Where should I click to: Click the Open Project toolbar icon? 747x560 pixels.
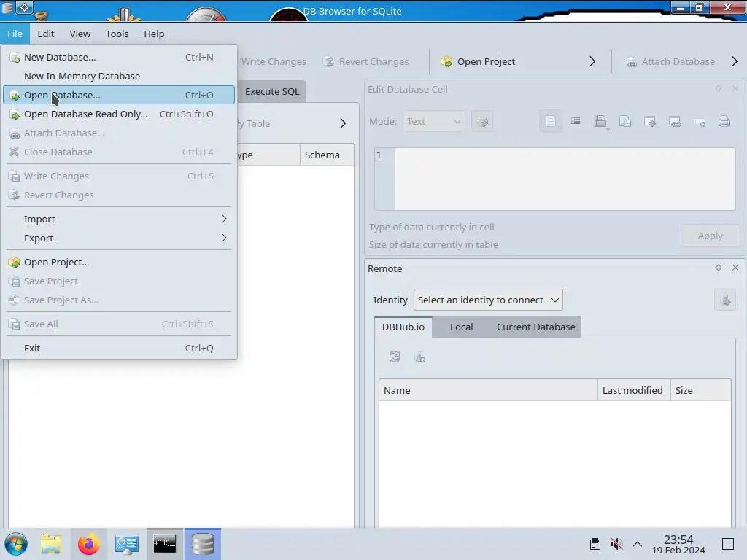click(446, 61)
